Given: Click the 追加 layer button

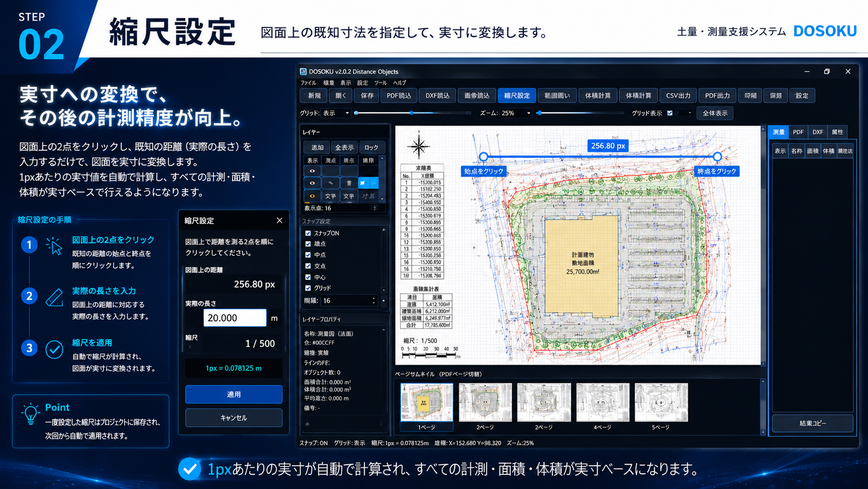Looking at the screenshot, I should (317, 148).
